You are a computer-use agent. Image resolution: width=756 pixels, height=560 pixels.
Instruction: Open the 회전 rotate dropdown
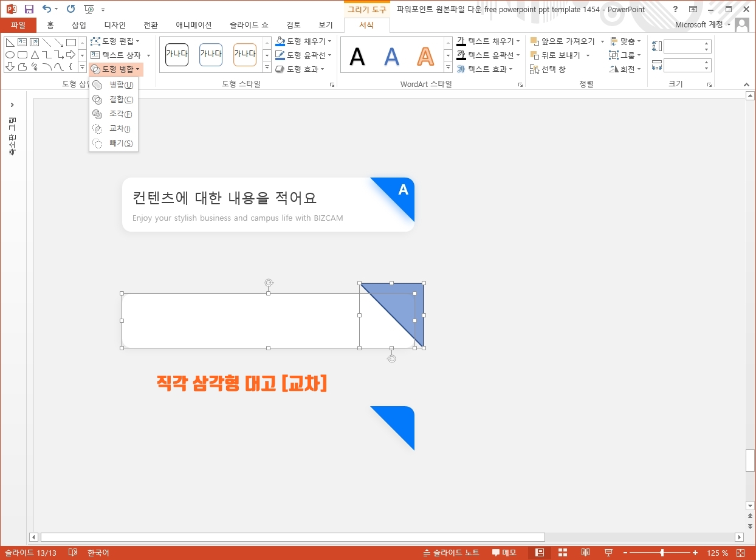[x=625, y=69]
